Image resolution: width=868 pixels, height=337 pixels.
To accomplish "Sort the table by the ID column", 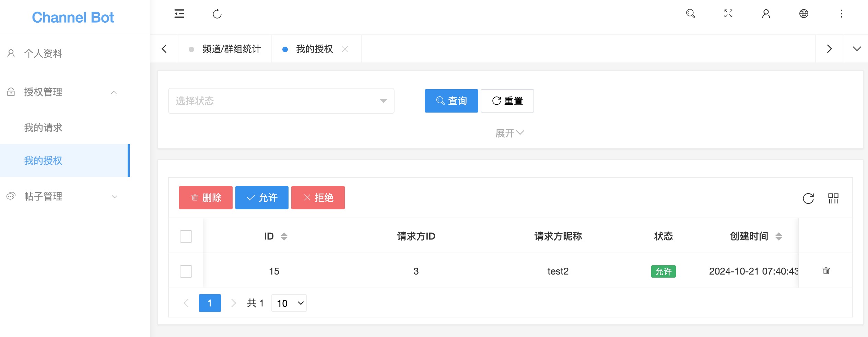I will coord(284,236).
